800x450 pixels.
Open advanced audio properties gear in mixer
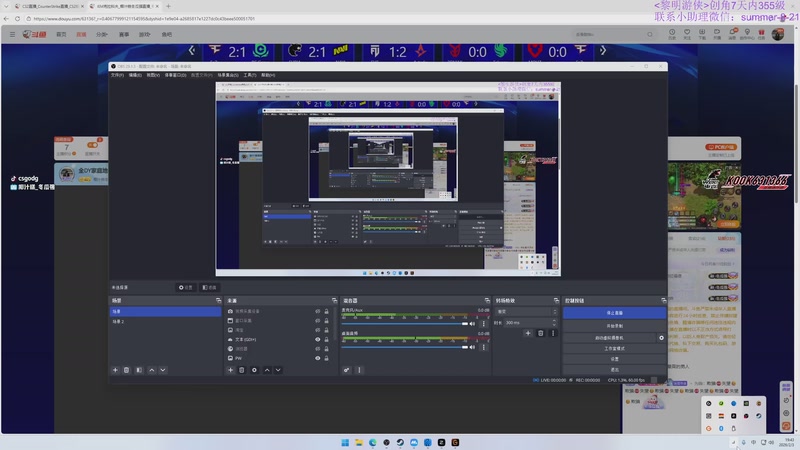click(x=347, y=370)
